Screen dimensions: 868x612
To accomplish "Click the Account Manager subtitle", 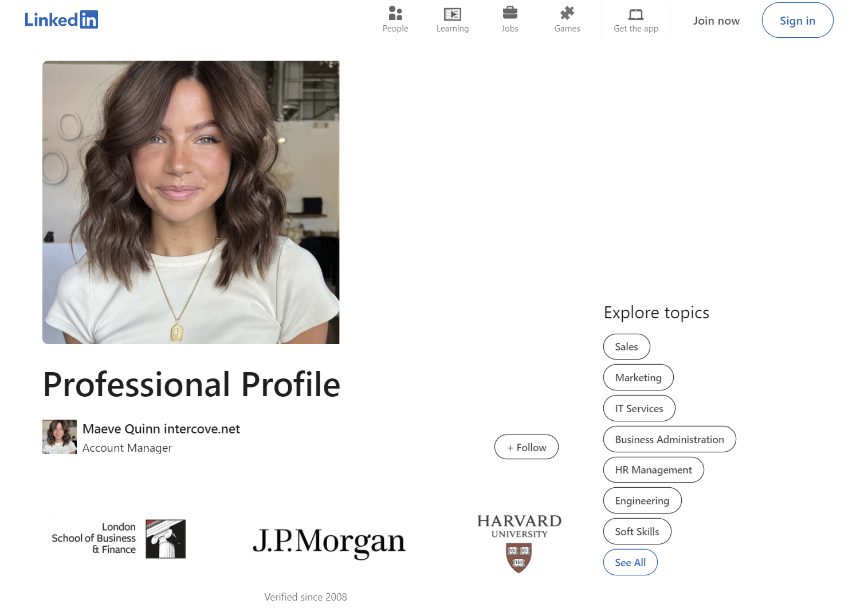I will (127, 448).
